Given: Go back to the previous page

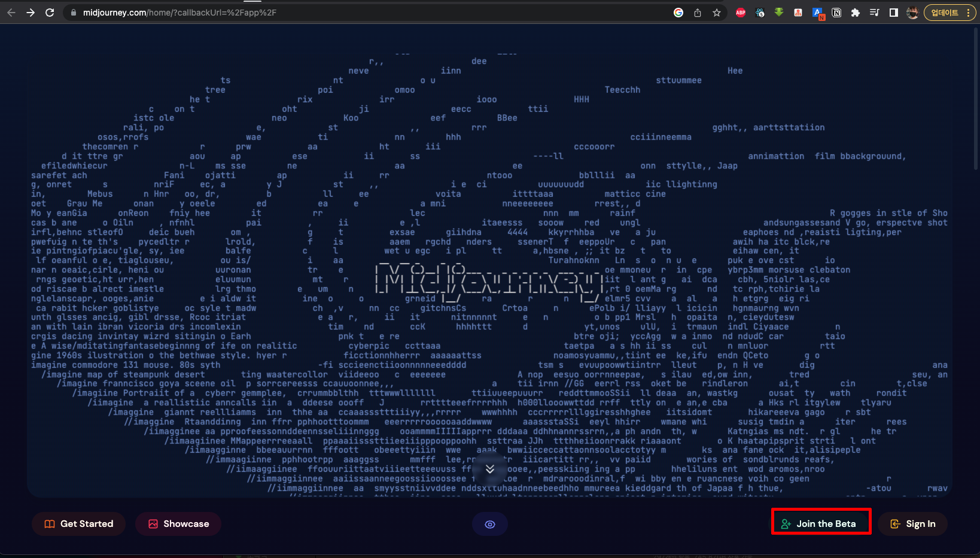Looking at the screenshot, I should click(11, 13).
